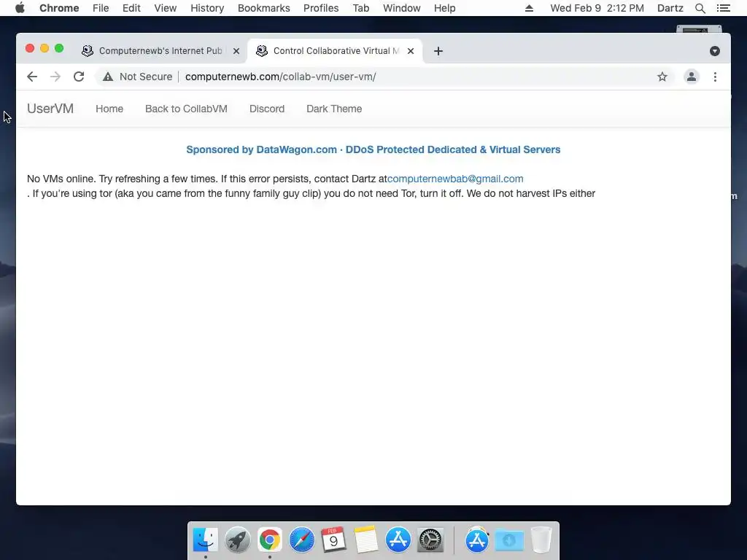Open Notes in the Dock

(x=366, y=540)
